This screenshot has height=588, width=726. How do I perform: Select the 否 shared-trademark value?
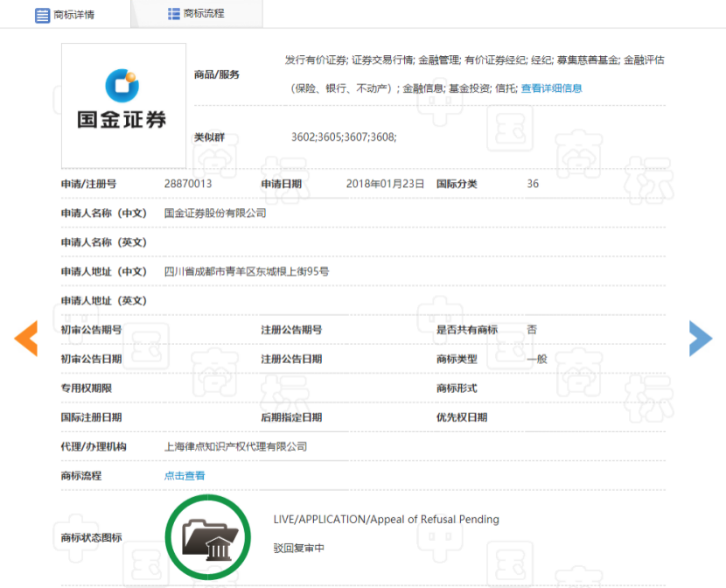[532, 330]
